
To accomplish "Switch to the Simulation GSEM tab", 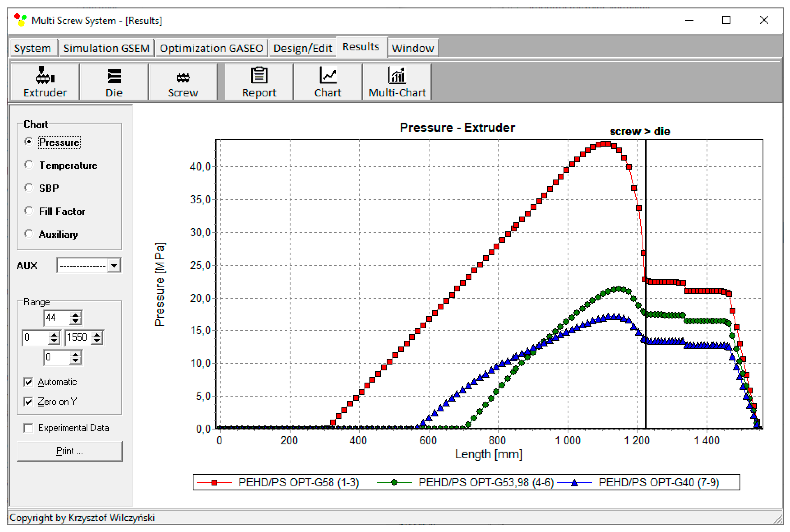I will pyautogui.click(x=107, y=48).
